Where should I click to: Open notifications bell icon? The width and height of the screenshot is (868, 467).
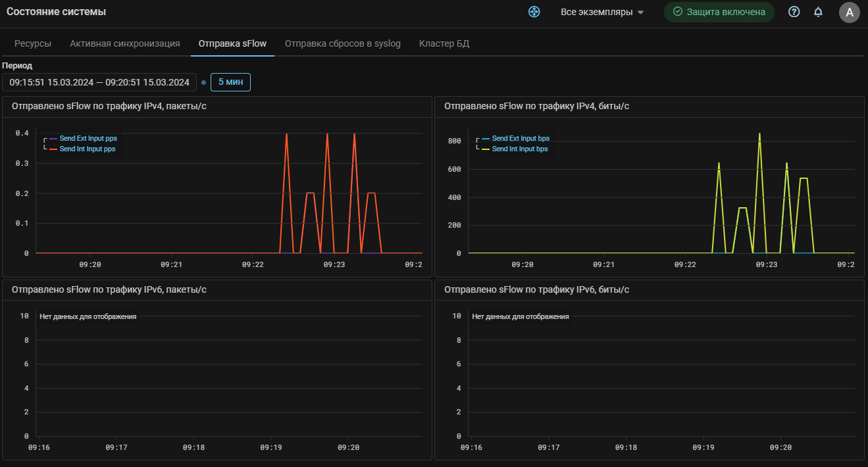(x=818, y=12)
